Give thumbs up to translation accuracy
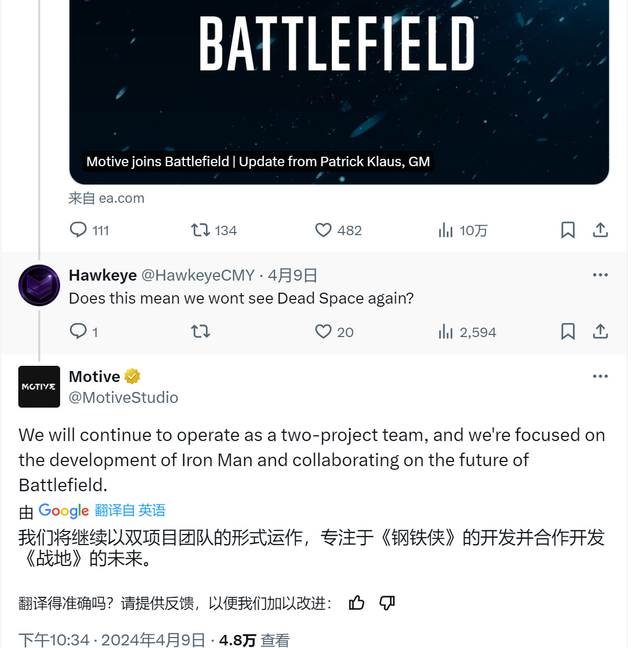Screen dimensions: 644x648 (x=356, y=603)
